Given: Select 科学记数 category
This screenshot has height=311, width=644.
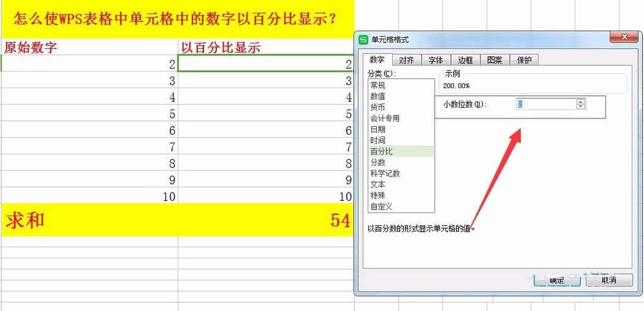Looking at the screenshot, I should click(385, 173).
